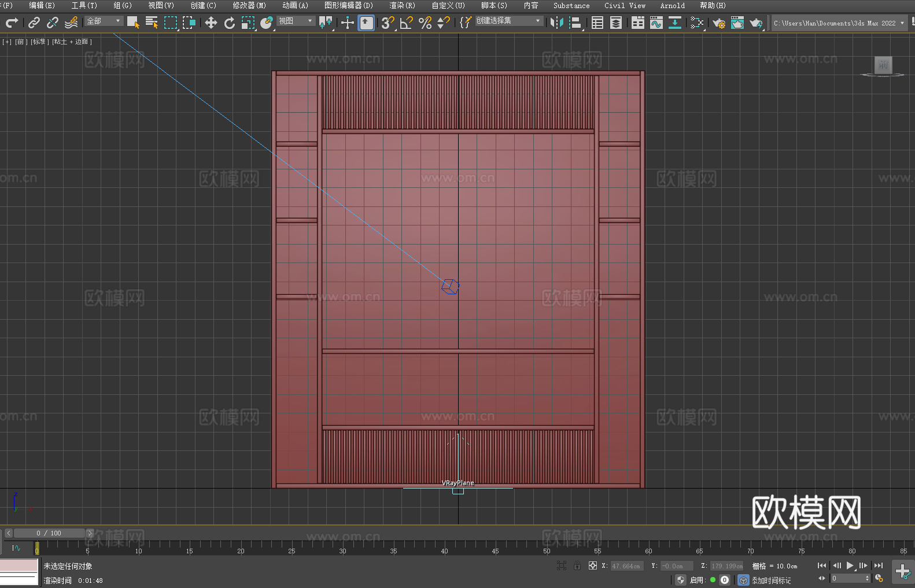Toggle Scene Explorer panel
Image resolution: width=915 pixels, height=588 pixels.
(x=597, y=23)
